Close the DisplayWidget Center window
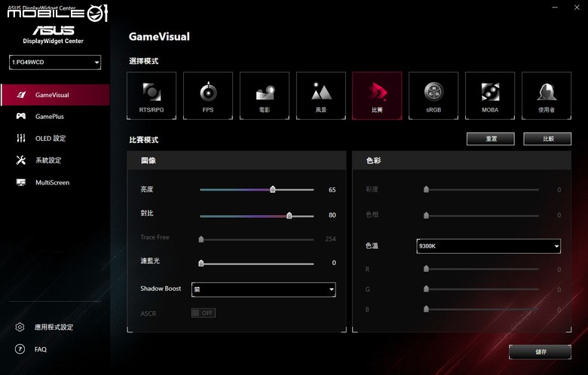 pos(577,8)
